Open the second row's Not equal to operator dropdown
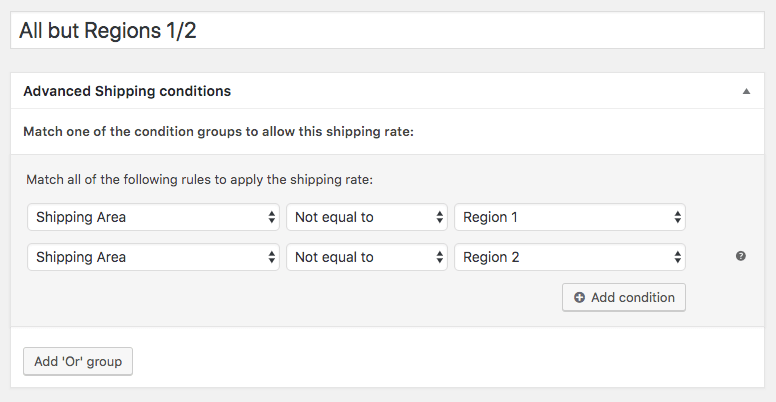Viewport: 776px width, 402px height. [367, 257]
